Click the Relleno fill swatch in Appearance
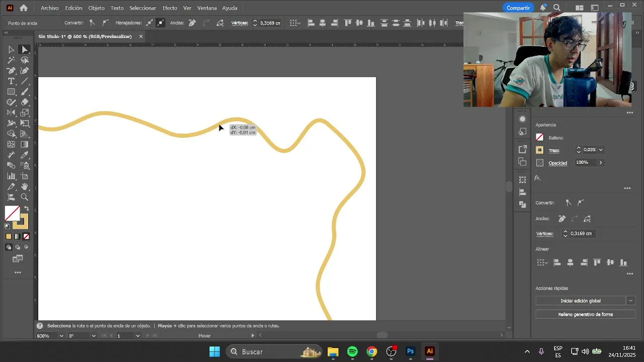The height and width of the screenshot is (362, 644). [540, 137]
